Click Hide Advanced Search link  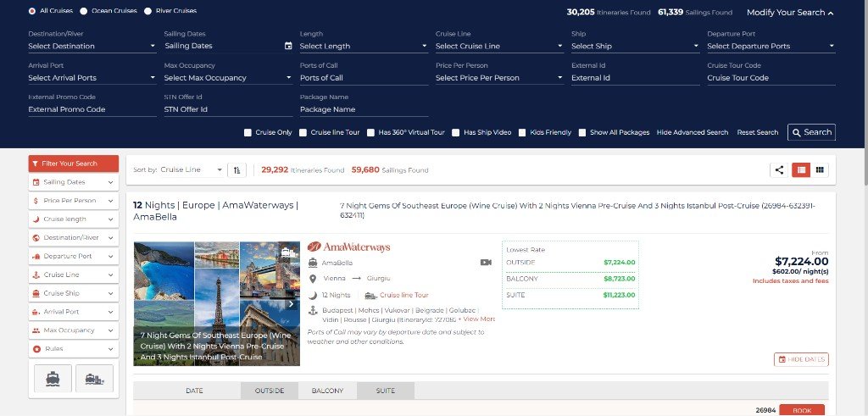[x=693, y=133]
